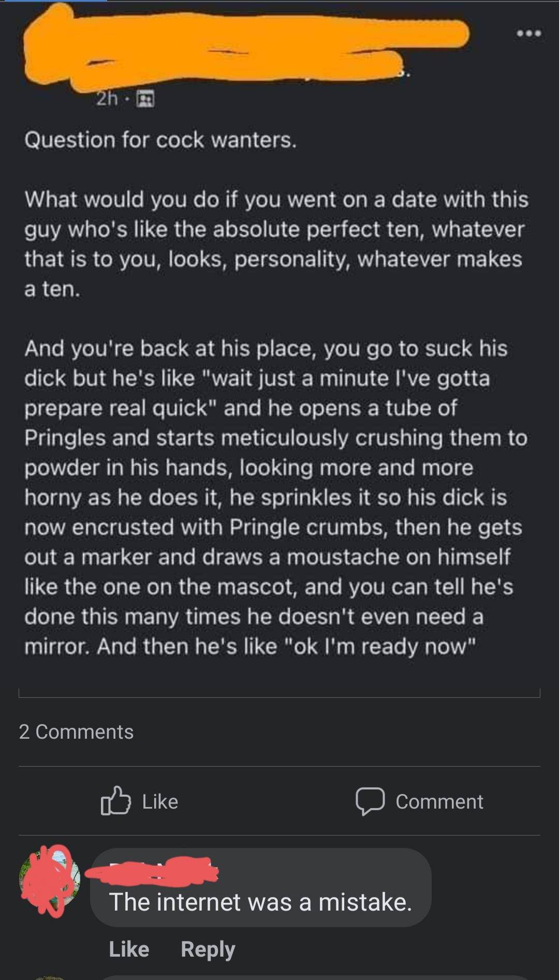Open the three-dot post options menu
This screenshot has width=559, height=980.
click(x=529, y=34)
